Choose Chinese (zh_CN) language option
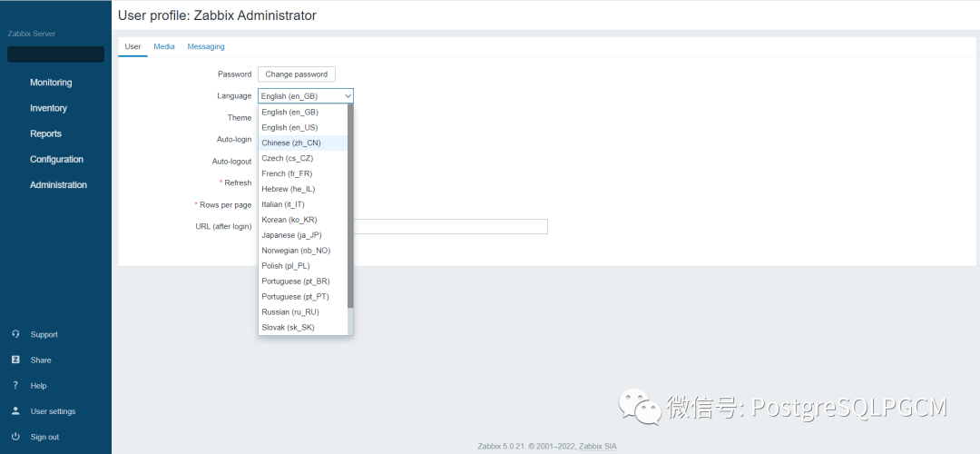 (303, 143)
